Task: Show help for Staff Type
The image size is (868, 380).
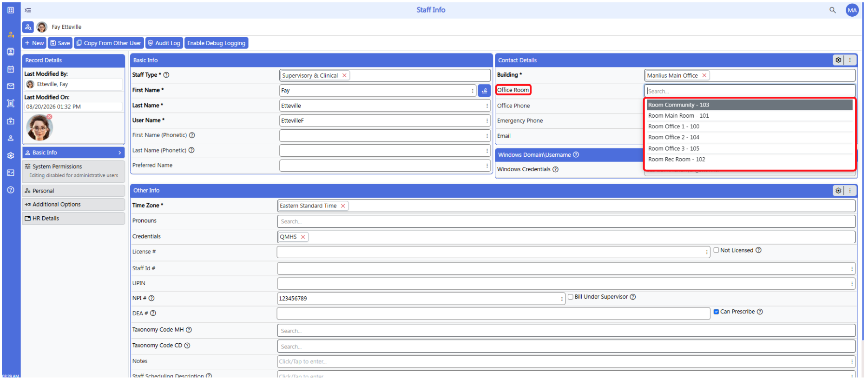Action: pos(166,75)
